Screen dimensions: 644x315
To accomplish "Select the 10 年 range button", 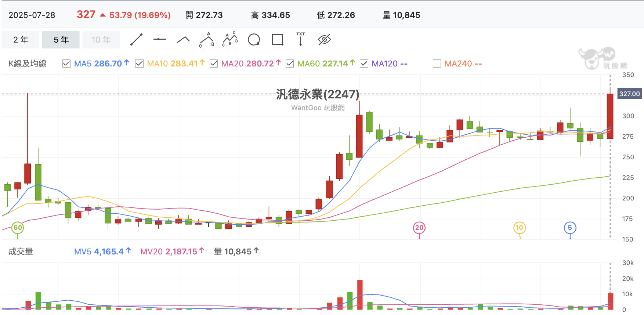I will [101, 40].
